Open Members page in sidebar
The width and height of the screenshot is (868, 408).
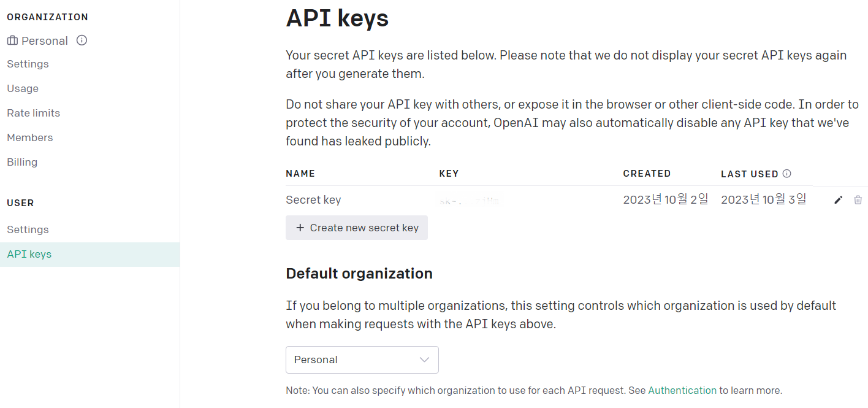pos(30,137)
